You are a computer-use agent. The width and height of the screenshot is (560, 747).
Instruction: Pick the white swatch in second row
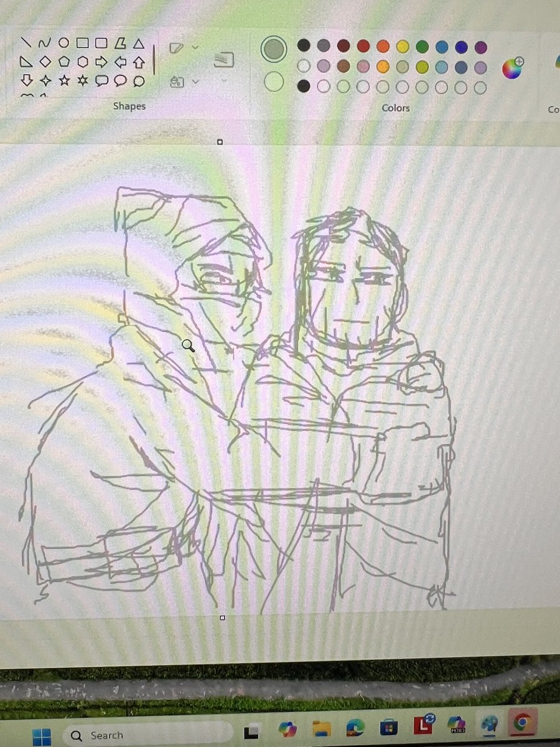(304, 65)
